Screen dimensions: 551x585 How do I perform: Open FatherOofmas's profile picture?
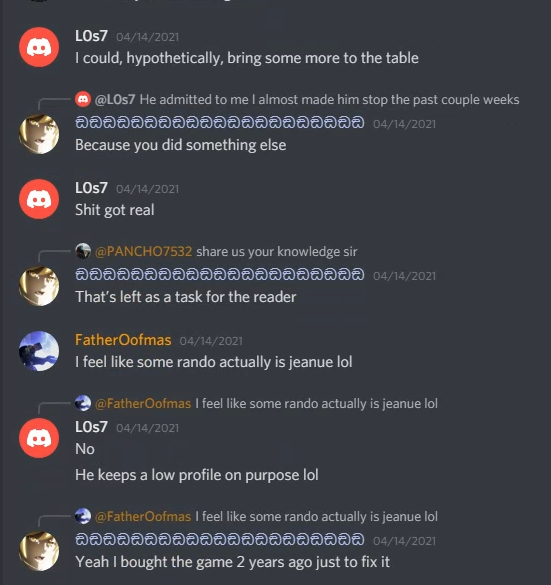click(39, 351)
